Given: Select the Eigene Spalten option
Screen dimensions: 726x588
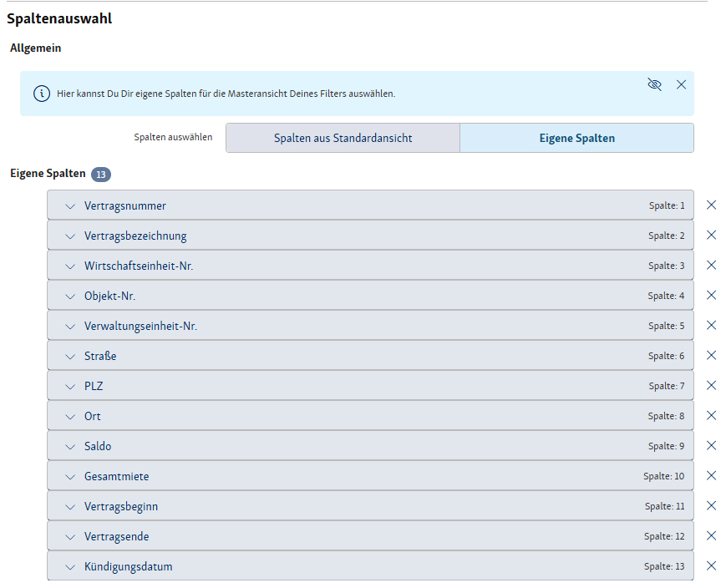Looking at the screenshot, I should click(576, 138).
